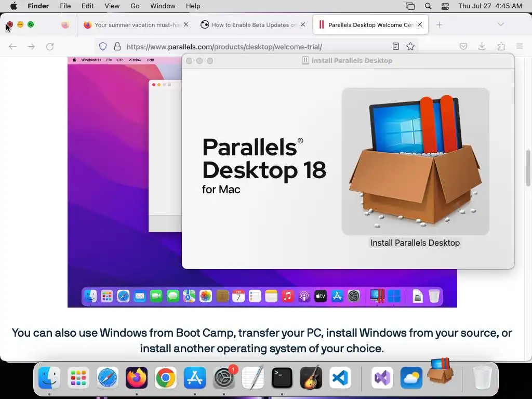This screenshot has height=399, width=532.
Task: Launch Safari from the Dock
Action: tap(108, 378)
